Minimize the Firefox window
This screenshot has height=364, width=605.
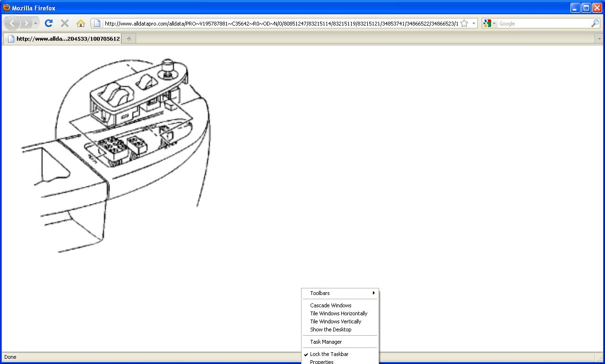point(575,8)
